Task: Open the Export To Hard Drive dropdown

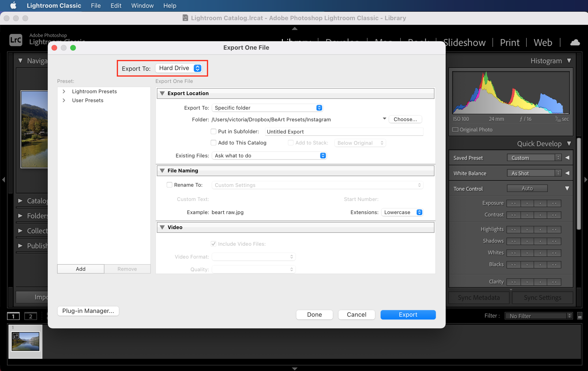Action: pos(179,68)
